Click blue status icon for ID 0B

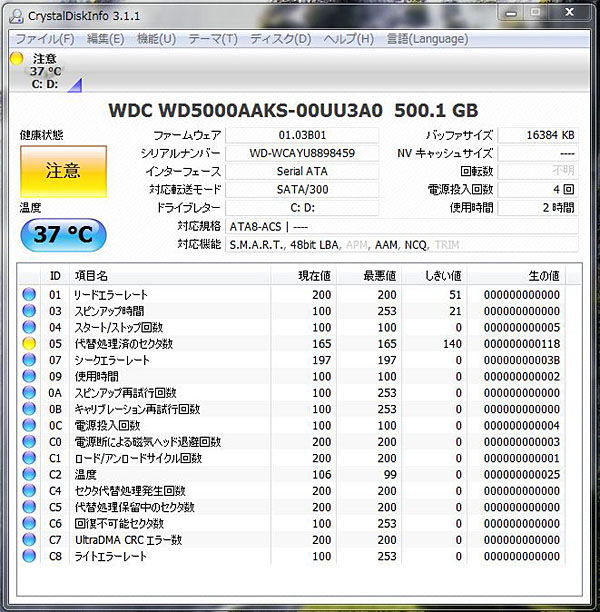(29, 409)
